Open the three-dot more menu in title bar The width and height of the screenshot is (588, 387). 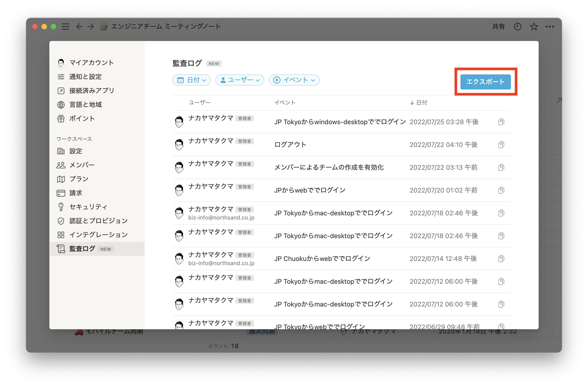pyautogui.click(x=550, y=26)
